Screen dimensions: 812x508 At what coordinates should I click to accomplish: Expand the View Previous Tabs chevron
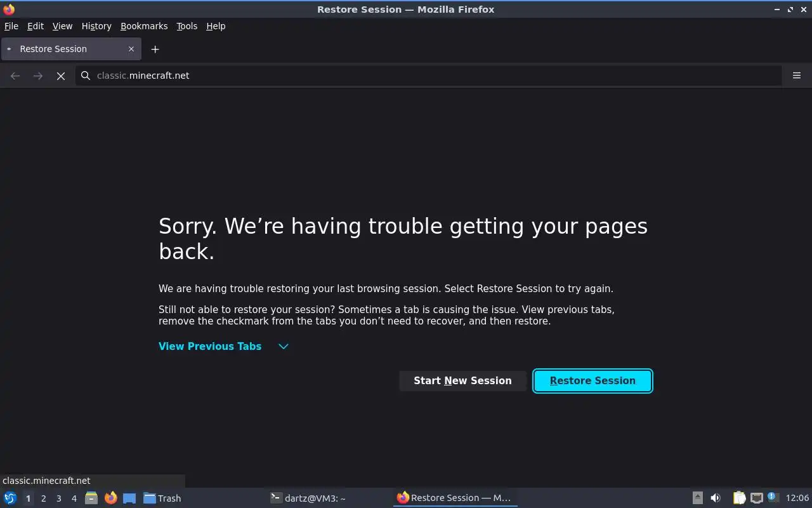pyautogui.click(x=284, y=346)
